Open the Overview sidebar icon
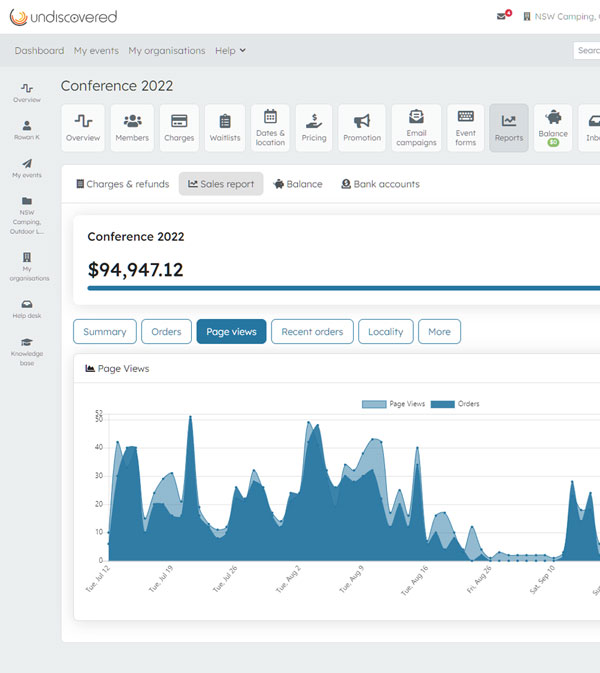The height and width of the screenshot is (673, 600). point(27,93)
